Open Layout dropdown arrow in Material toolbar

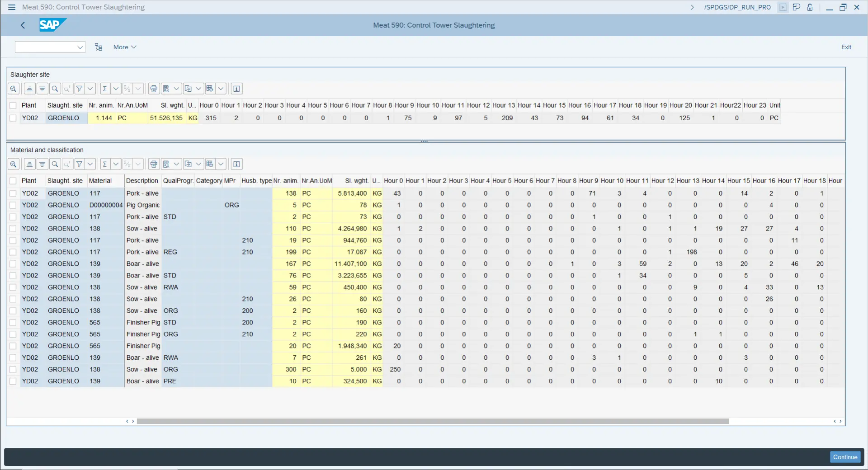click(x=221, y=164)
